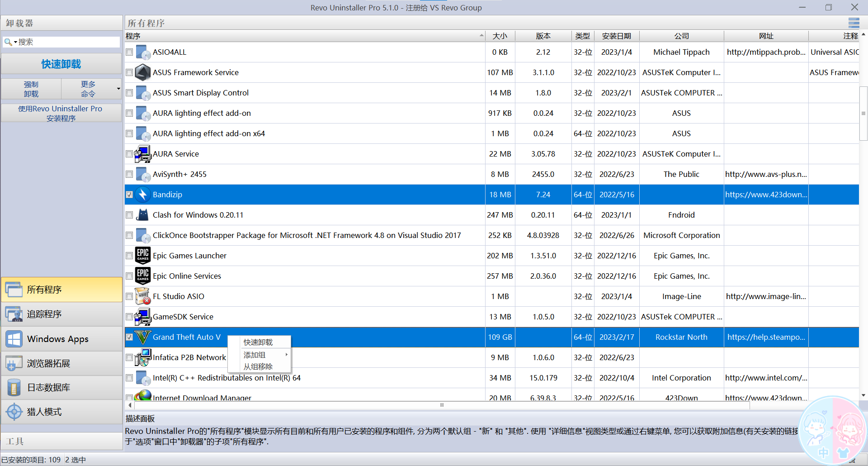868x466 pixels.
Task: Choose 快速卸载 in context menu
Action: click(259, 342)
